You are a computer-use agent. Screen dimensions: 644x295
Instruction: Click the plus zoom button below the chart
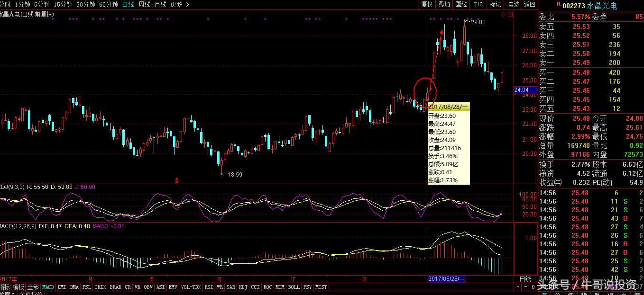(x=518, y=287)
